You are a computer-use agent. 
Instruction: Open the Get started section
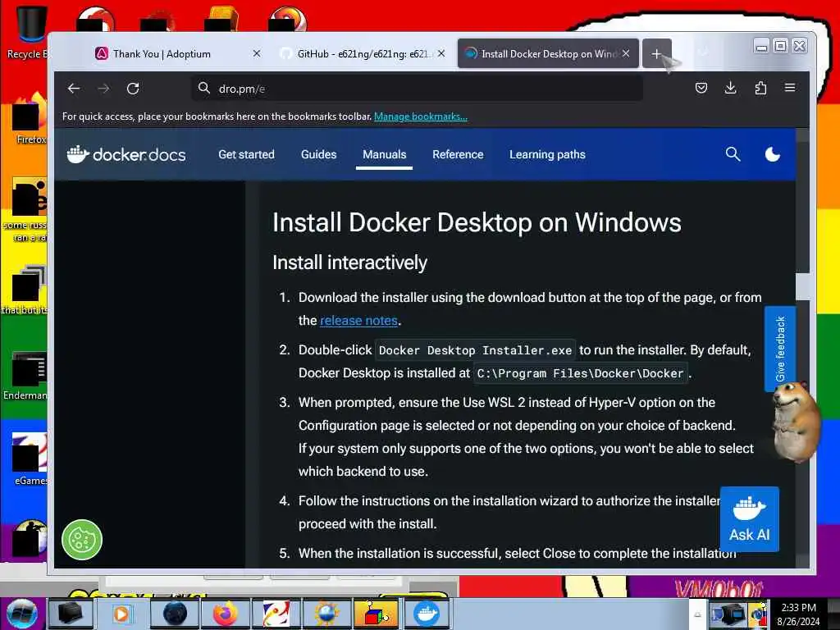pos(246,154)
